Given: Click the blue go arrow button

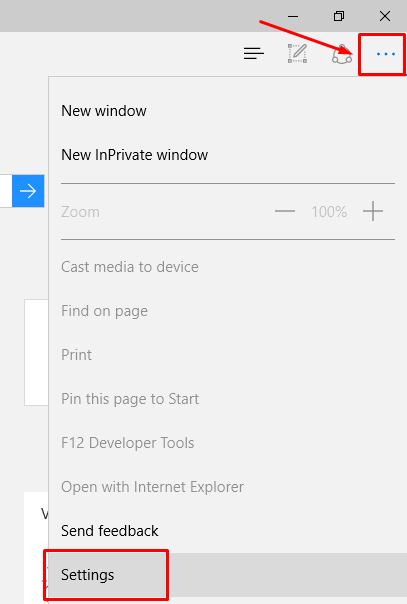Looking at the screenshot, I should 28,191.
